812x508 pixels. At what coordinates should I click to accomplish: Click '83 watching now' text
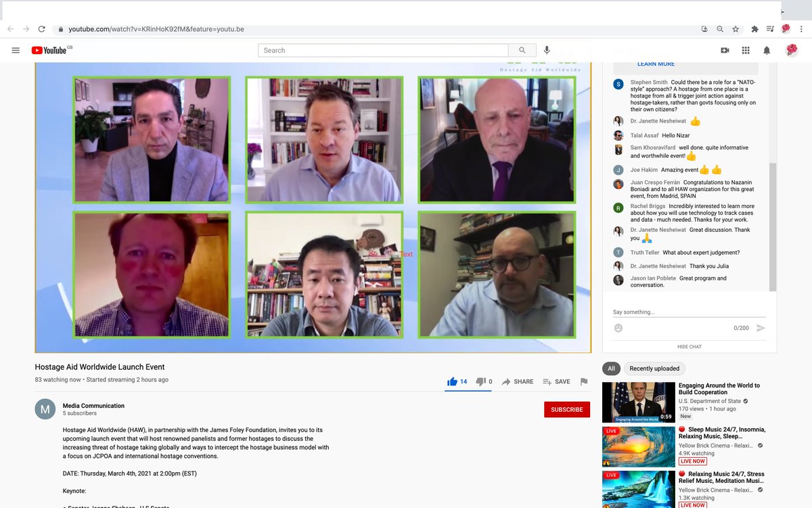(58, 380)
